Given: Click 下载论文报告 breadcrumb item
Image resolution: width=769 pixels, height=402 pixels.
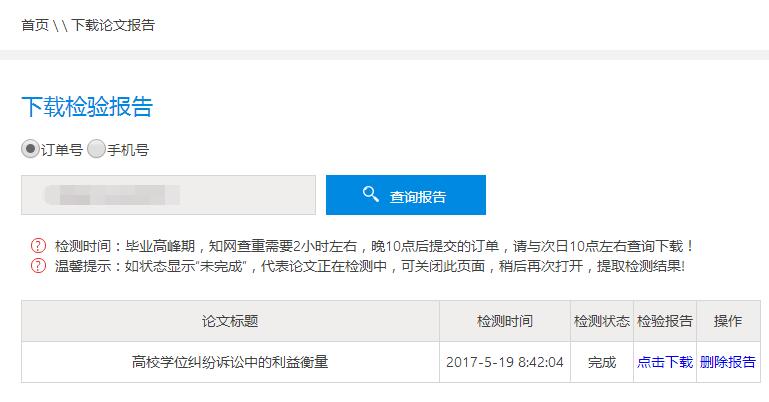Looking at the screenshot, I should pyautogui.click(x=113, y=25).
